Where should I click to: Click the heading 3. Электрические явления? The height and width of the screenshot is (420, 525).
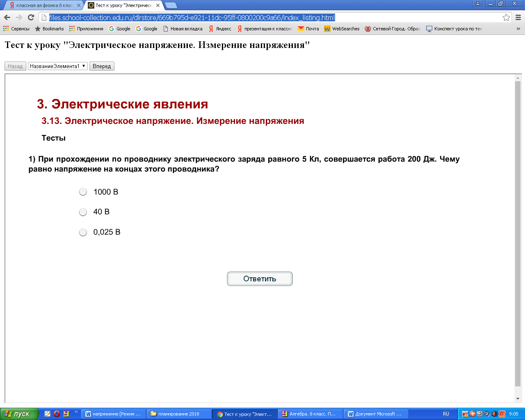pos(123,104)
